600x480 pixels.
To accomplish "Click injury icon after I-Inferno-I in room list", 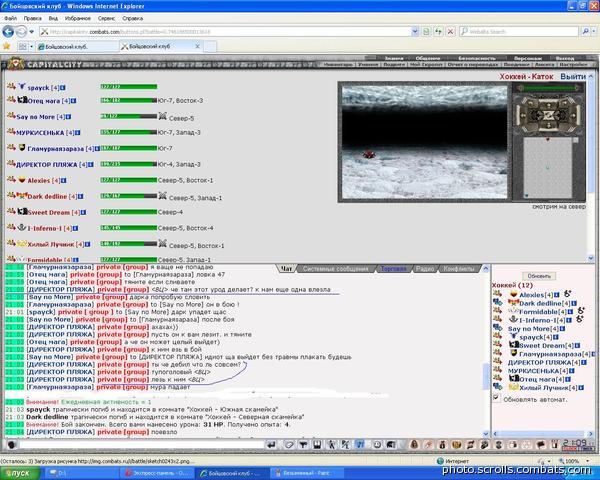I will (x=579, y=319).
